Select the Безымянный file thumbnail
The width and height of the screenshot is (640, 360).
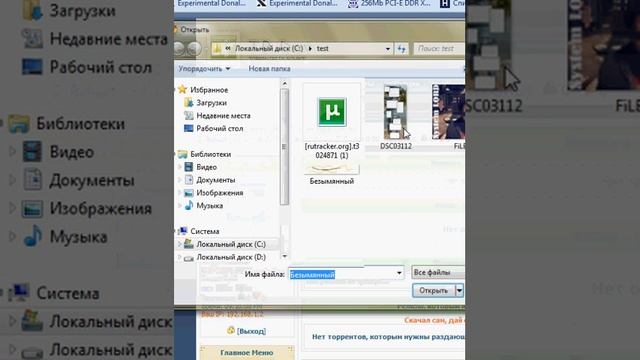pyautogui.click(x=331, y=169)
